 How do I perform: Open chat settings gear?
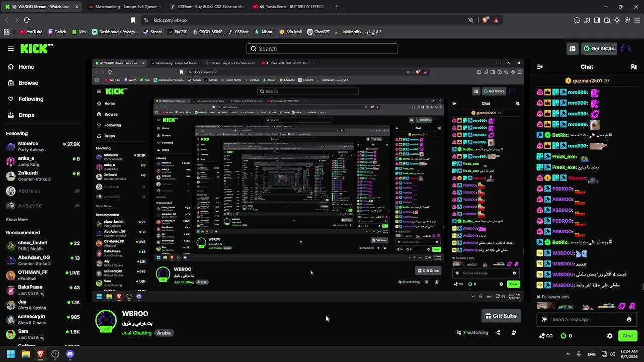click(610, 336)
